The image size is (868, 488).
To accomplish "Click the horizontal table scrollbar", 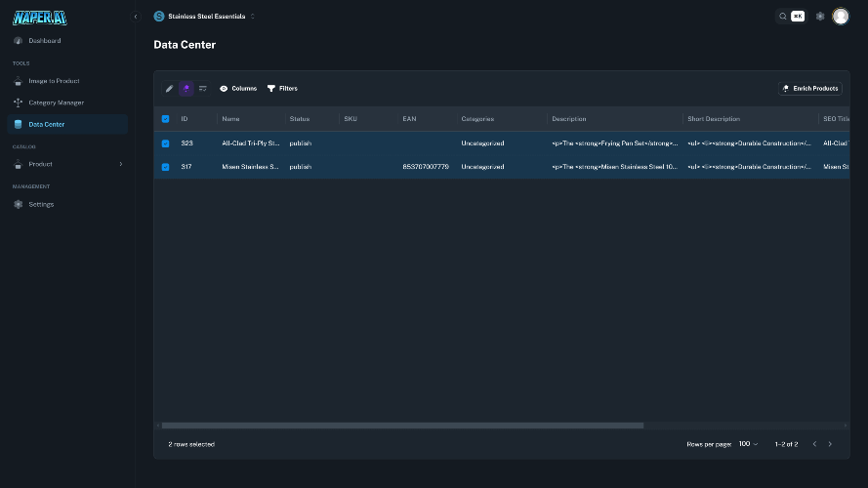I will click(x=402, y=426).
